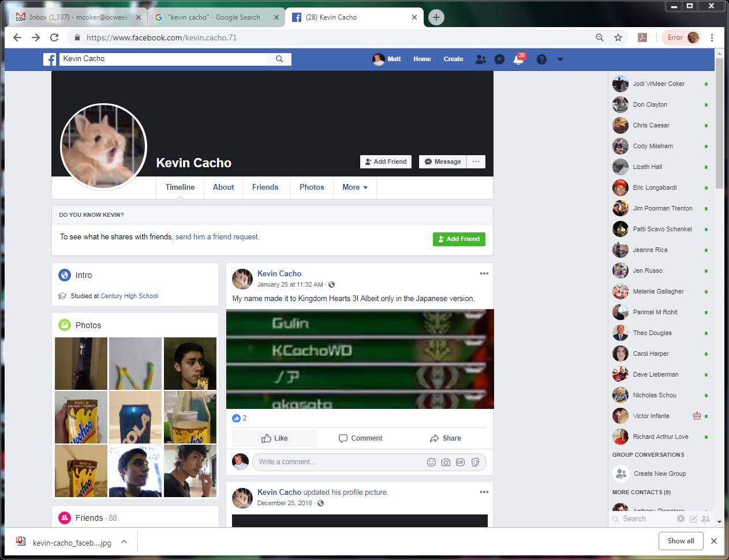
Task: Attach a photo using the camera icon
Action: [446, 462]
